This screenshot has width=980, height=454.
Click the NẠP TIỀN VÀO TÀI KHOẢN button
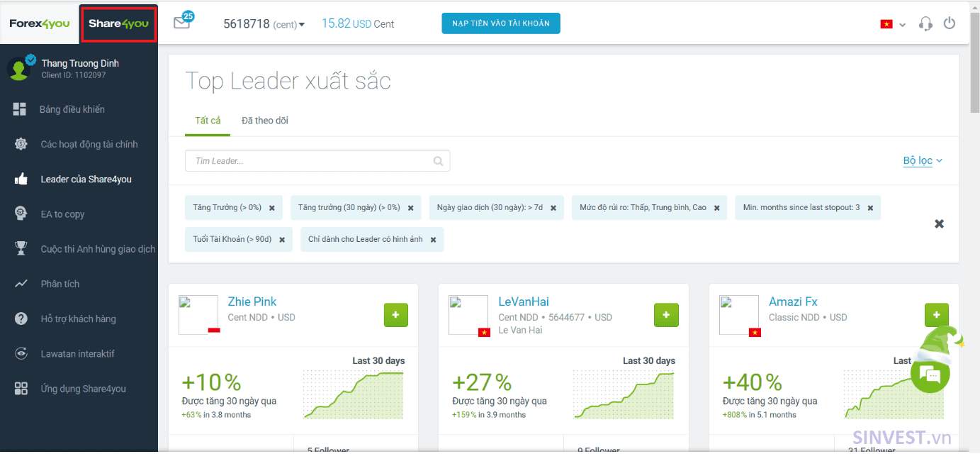coord(501,23)
